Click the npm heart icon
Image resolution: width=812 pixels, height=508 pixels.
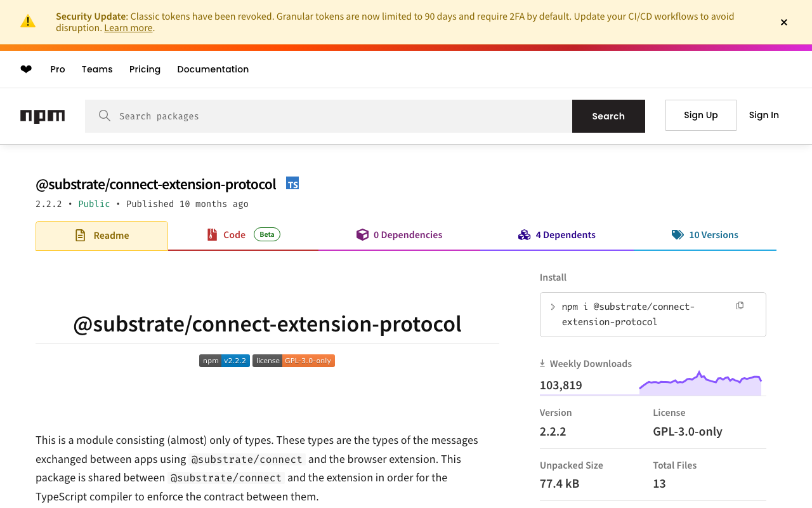pyautogui.click(x=26, y=69)
